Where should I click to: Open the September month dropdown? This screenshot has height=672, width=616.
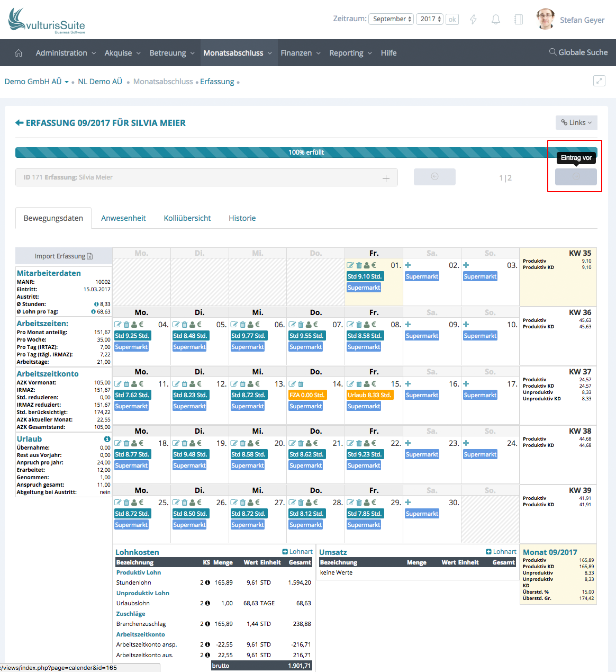click(x=392, y=19)
